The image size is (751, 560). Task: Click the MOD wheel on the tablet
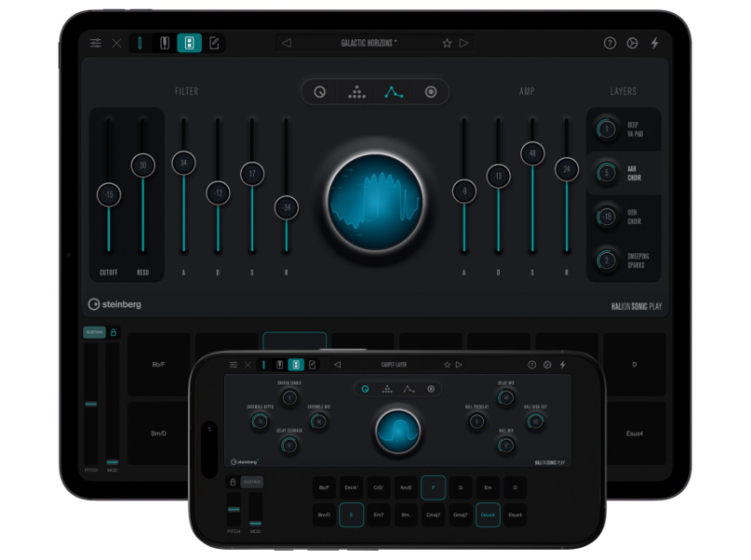coord(112,404)
